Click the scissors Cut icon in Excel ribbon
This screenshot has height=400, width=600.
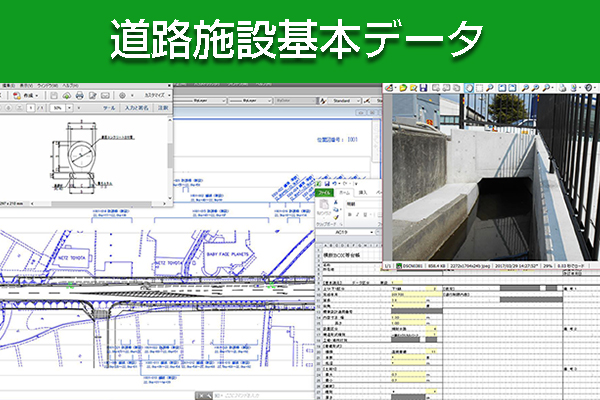[336, 202]
